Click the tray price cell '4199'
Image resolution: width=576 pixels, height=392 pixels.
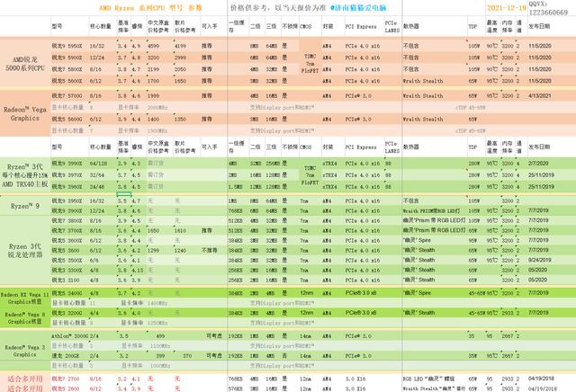click(180, 46)
